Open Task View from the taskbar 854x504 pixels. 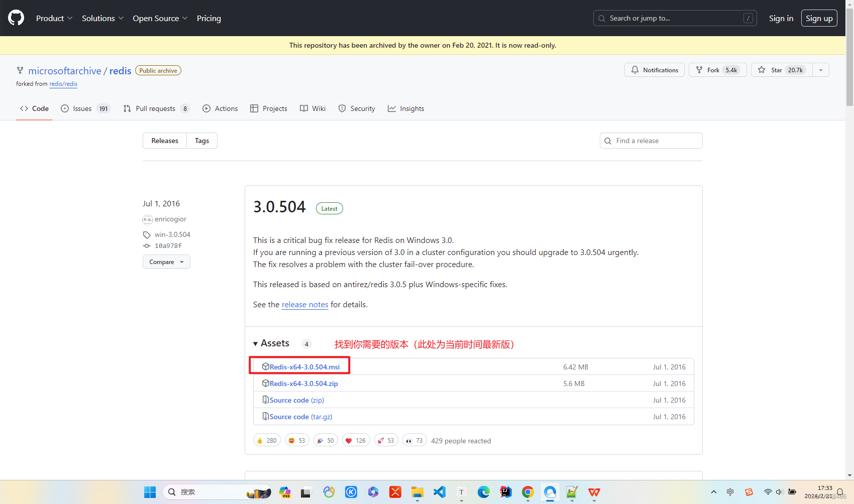tap(305, 492)
